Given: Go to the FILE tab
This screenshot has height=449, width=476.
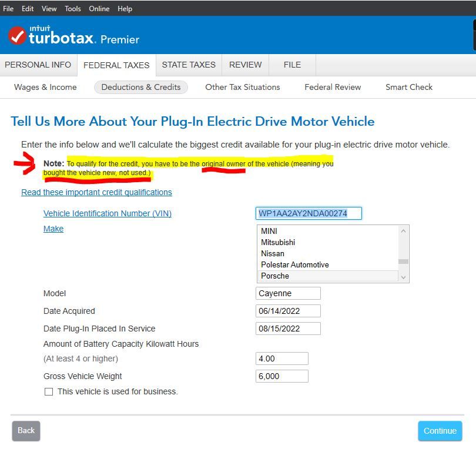Looking at the screenshot, I should 292,65.
